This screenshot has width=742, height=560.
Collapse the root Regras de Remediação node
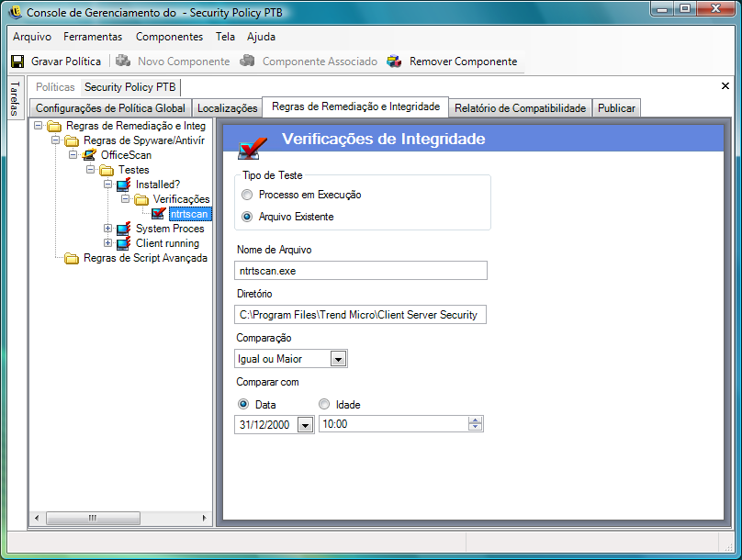(38, 126)
